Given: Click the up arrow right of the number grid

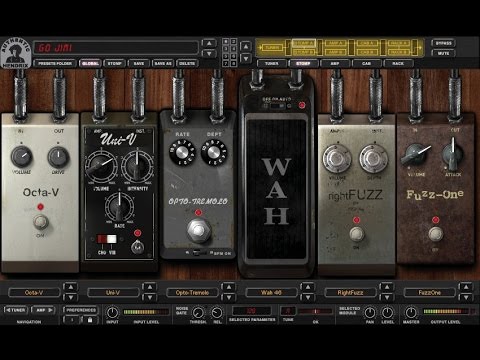Looking at the screenshot, I should coord(246,47).
